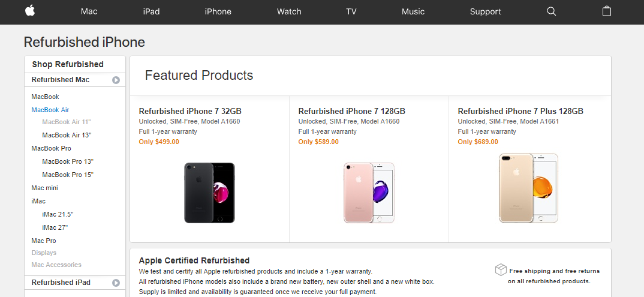This screenshot has height=297, width=644.
Task: Open Refurbished iPhone 7 Plus 128GB link
Action: click(x=520, y=111)
